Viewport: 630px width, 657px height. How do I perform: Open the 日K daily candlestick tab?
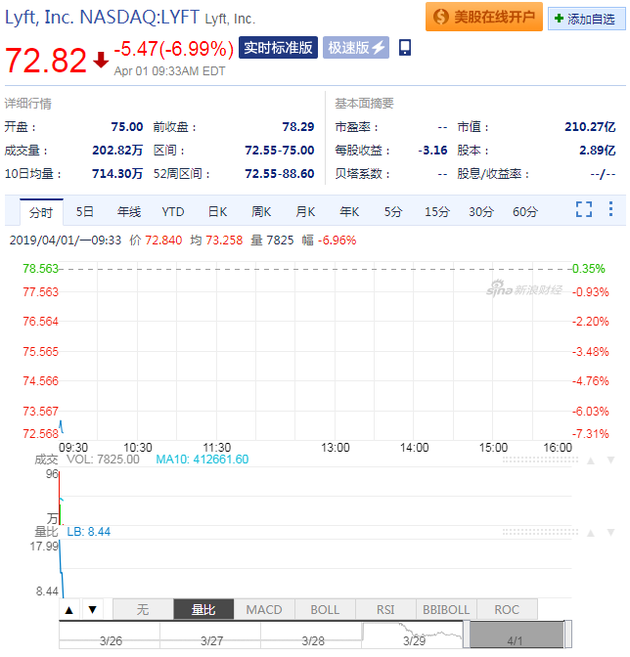(217, 212)
